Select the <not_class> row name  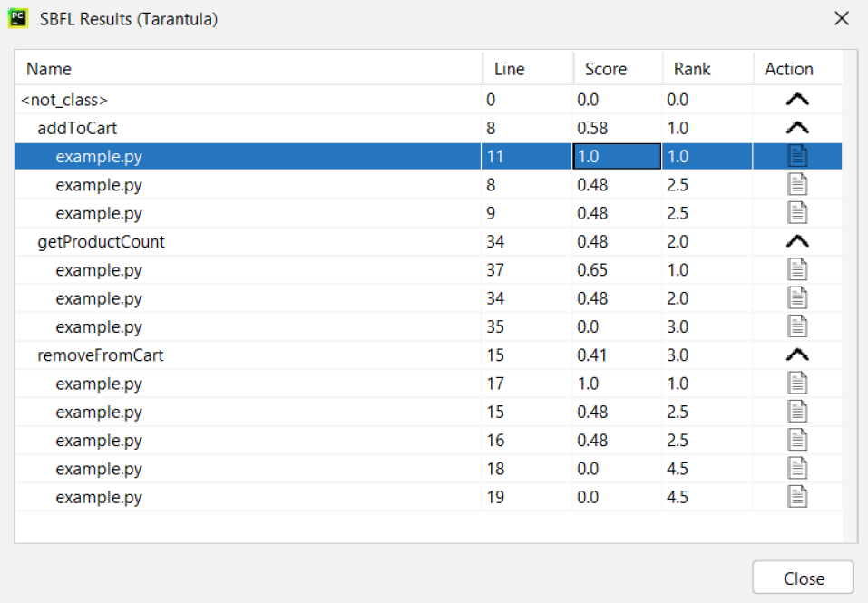64,100
